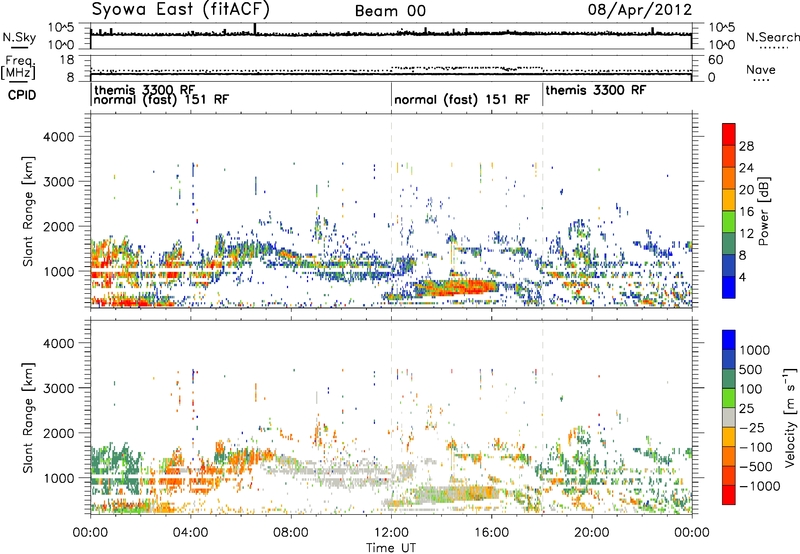Click 'themis 3300 RF' label after 18:00

pyautogui.click(x=595, y=90)
